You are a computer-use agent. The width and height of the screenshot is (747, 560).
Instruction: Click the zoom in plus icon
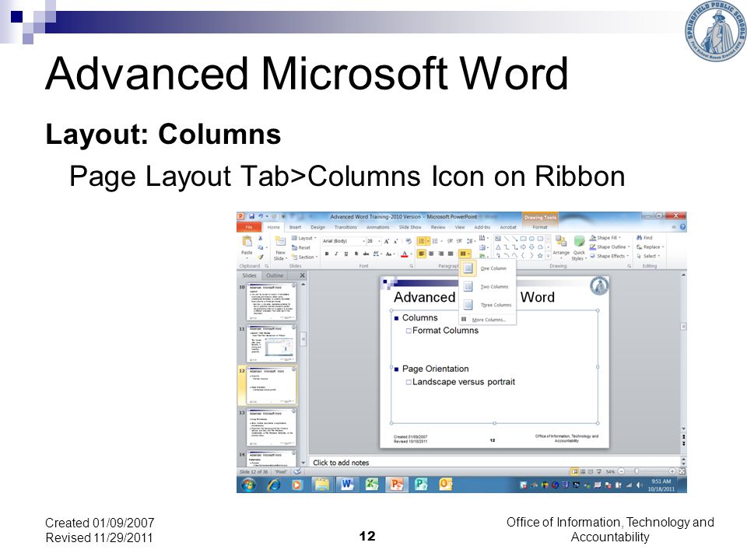point(672,471)
